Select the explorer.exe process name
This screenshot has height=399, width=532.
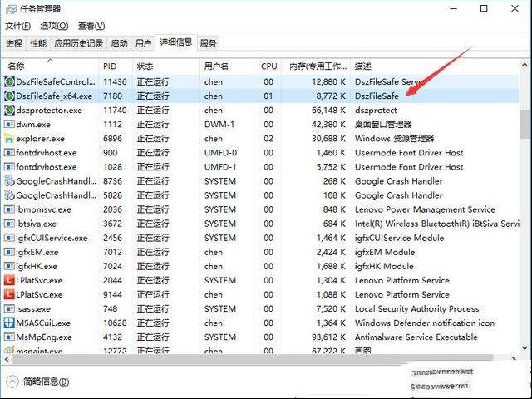[x=40, y=139]
